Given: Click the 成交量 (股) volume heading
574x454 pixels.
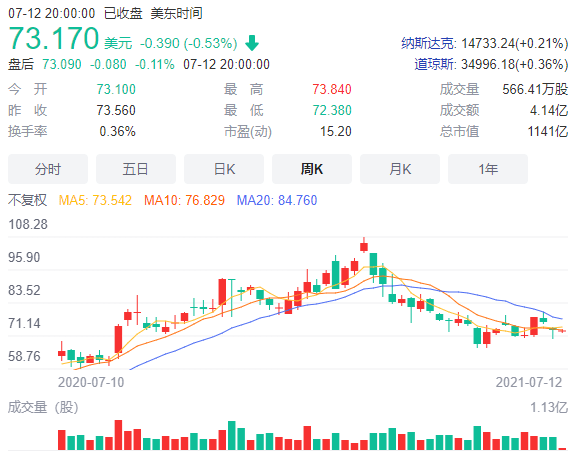Looking at the screenshot, I should (43, 407).
